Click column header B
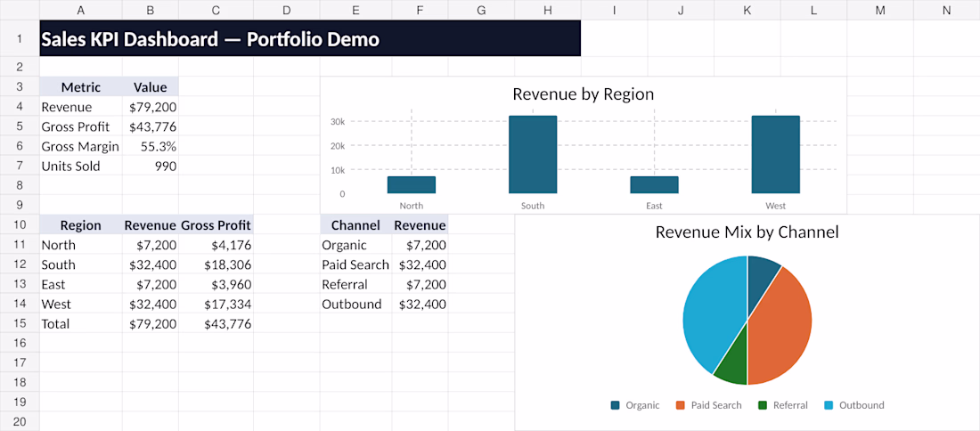Image resolution: width=980 pixels, height=431 pixels. [151, 10]
